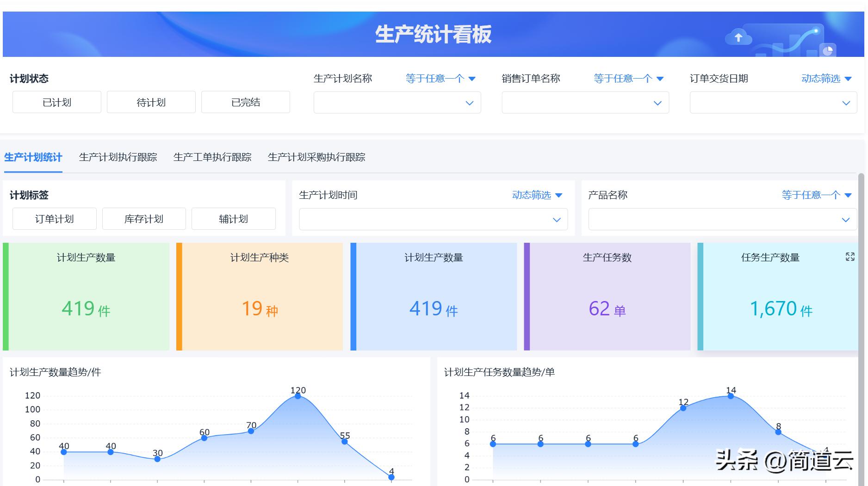Open the 生产计划名称 dropdown field
The image size is (868, 486).
coord(397,103)
